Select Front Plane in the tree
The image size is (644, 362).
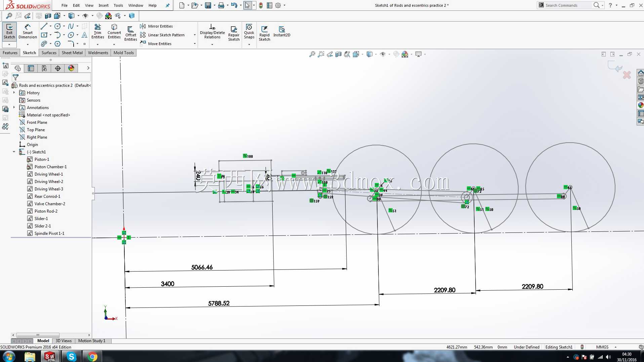37,122
